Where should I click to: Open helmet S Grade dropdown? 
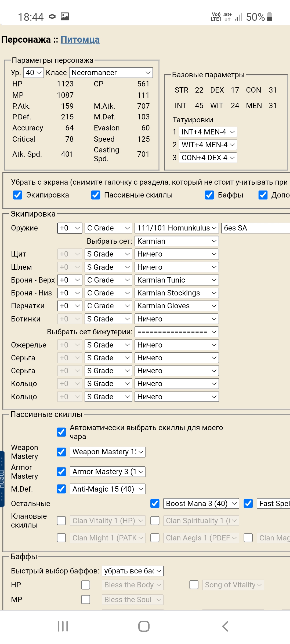click(108, 267)
